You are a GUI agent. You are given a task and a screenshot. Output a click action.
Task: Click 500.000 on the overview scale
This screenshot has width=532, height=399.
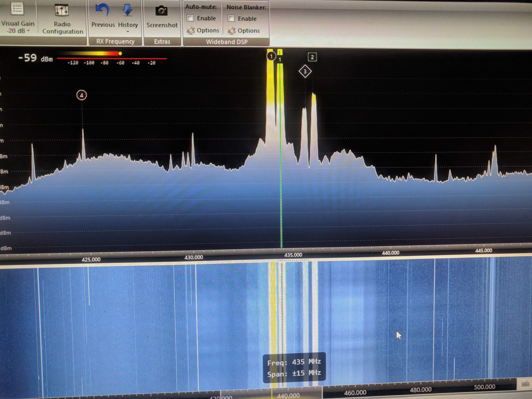pyautogui.click(x=484, y=387)
